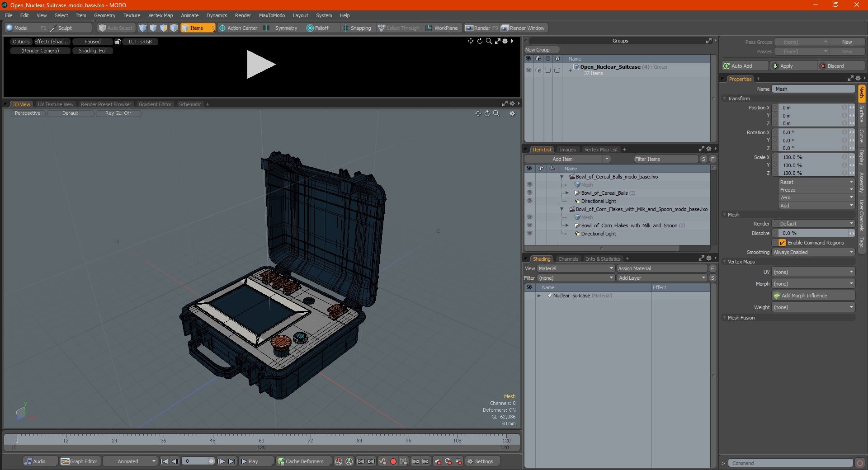Screen dimensions: 868x470
Task: Toggle visibility of Bowl_of_Corn_Flakes_with_Milk_and_Spoon item
Action: click(x=529, y=226)
